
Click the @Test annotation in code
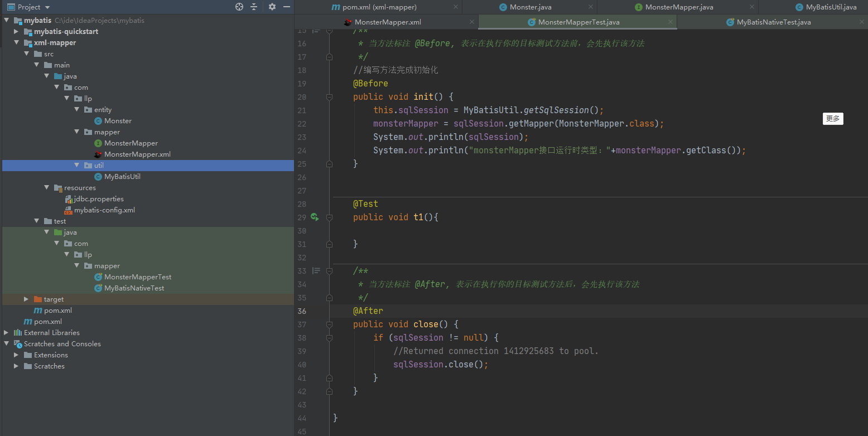[x=365, y=204]
